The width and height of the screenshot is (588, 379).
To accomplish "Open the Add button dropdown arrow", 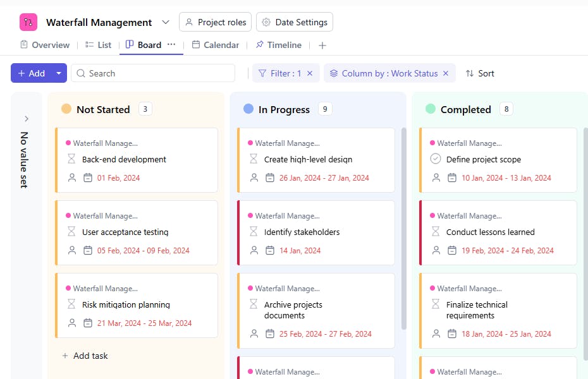I will (x=59, y=73).
